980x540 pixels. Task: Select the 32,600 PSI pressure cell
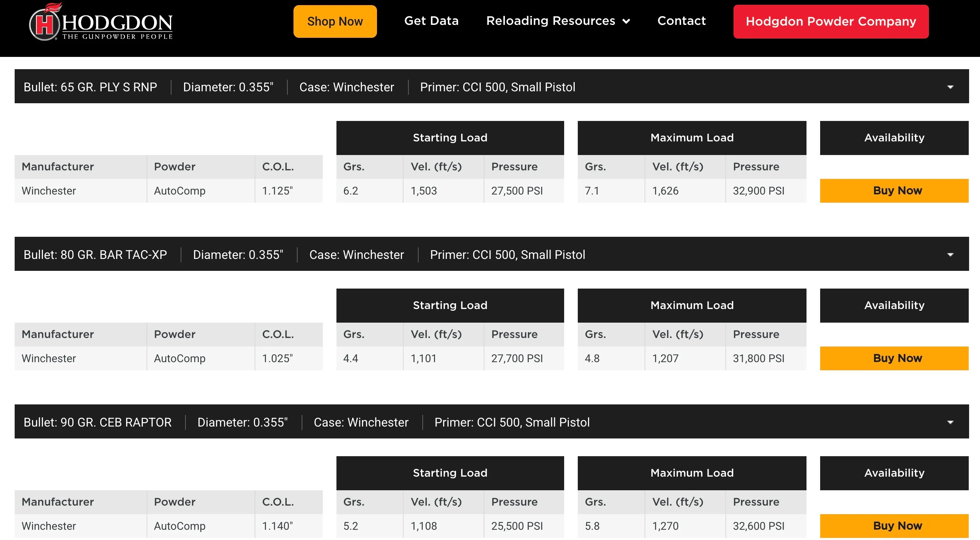point(766,526)
